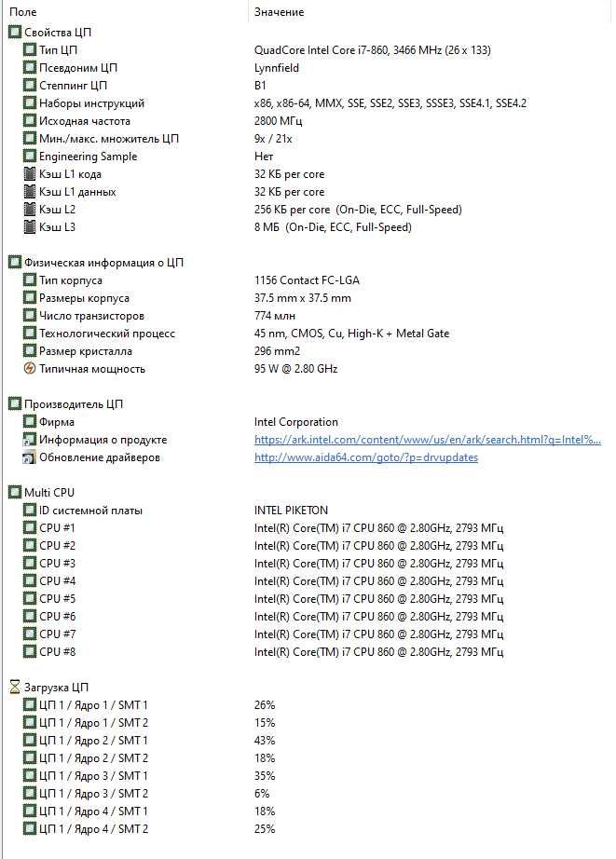
Task: Select the CPU #6 row
Action: (307, 617)
